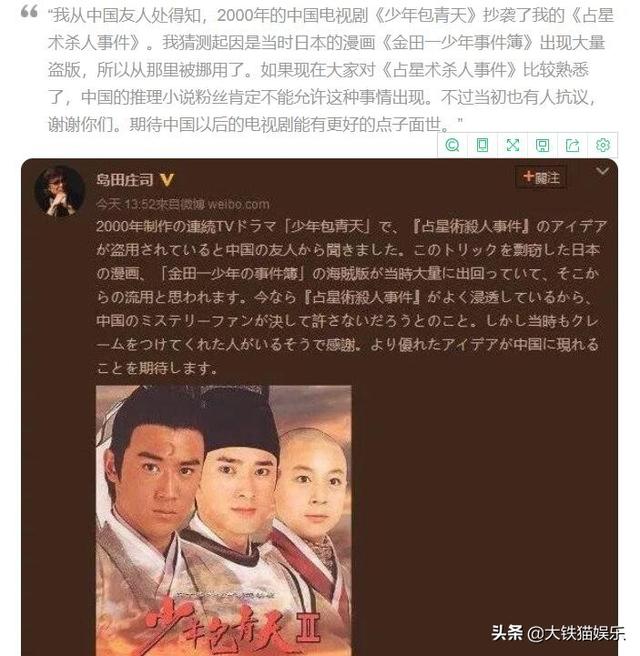The image size is (640, 656).
Task: Click the quoted Chinese translation paragraph
Action: pos(330,70)
